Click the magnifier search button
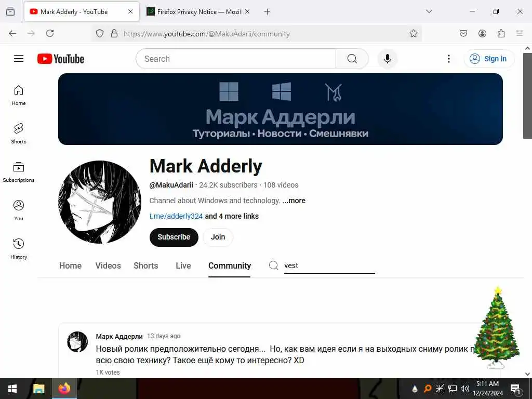The height and width of the screenshot is (399, 532). [352, 59]
